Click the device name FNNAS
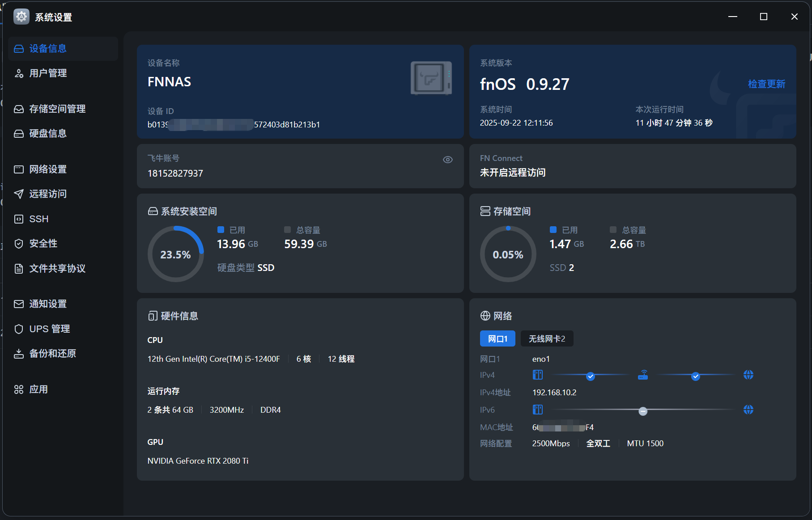 pos(169,82)
